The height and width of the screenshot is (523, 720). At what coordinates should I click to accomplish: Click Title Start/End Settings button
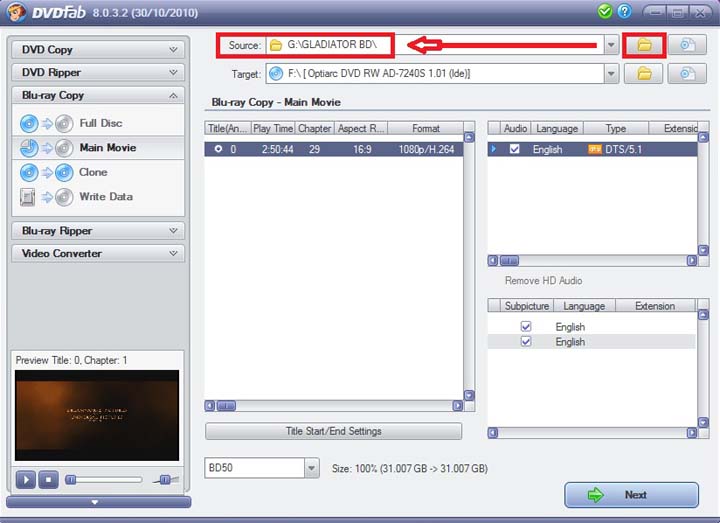point(333,431)
